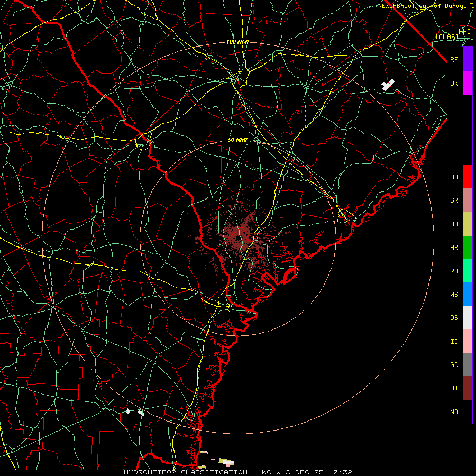Click the ND legend label
The height and width of the screenshot is (476, 476).
[x=454, y=412]
